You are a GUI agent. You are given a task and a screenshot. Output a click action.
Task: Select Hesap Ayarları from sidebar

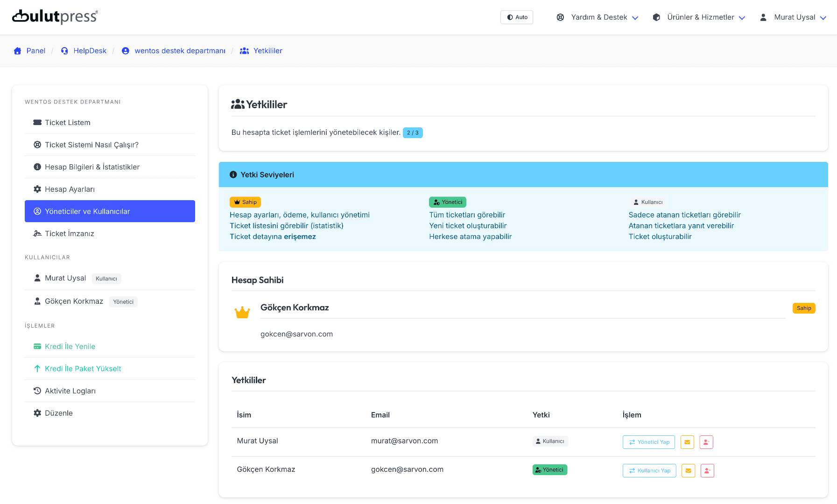pos(70,189)
